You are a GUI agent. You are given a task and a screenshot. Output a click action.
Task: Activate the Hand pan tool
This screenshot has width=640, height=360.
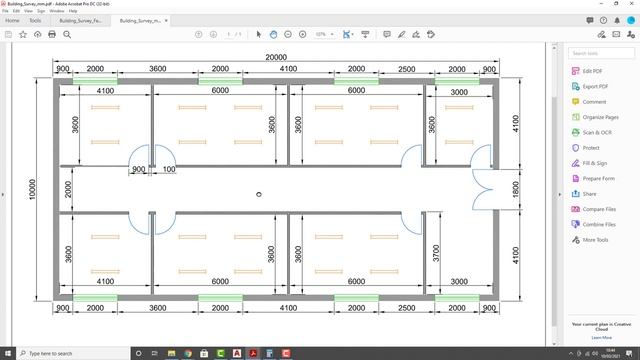coord(273,35)
